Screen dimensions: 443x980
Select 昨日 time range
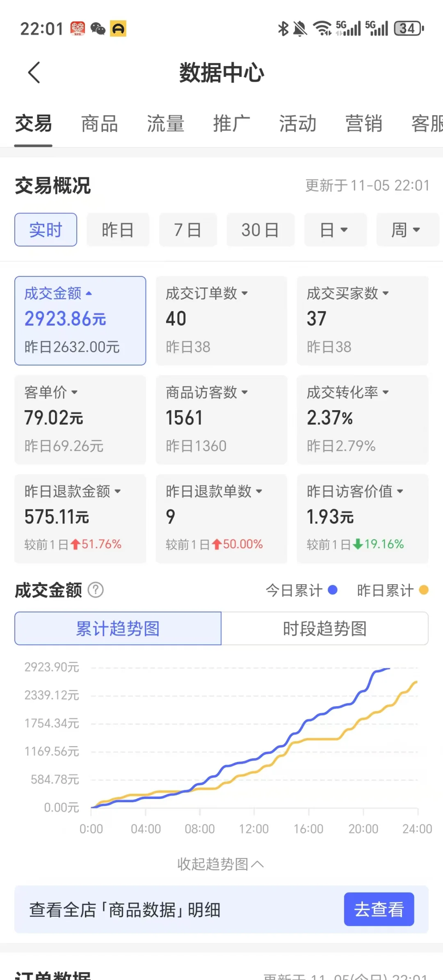pyautogui.click(x=118, y=230)
